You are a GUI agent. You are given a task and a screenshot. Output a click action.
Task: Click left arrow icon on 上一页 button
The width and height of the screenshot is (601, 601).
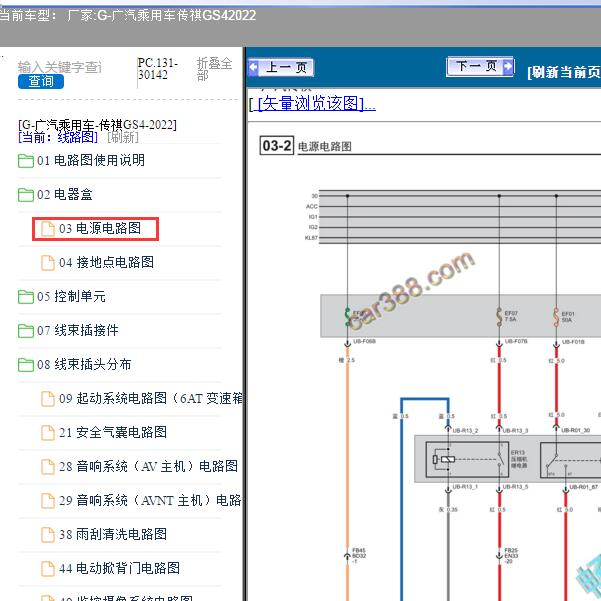253,67
